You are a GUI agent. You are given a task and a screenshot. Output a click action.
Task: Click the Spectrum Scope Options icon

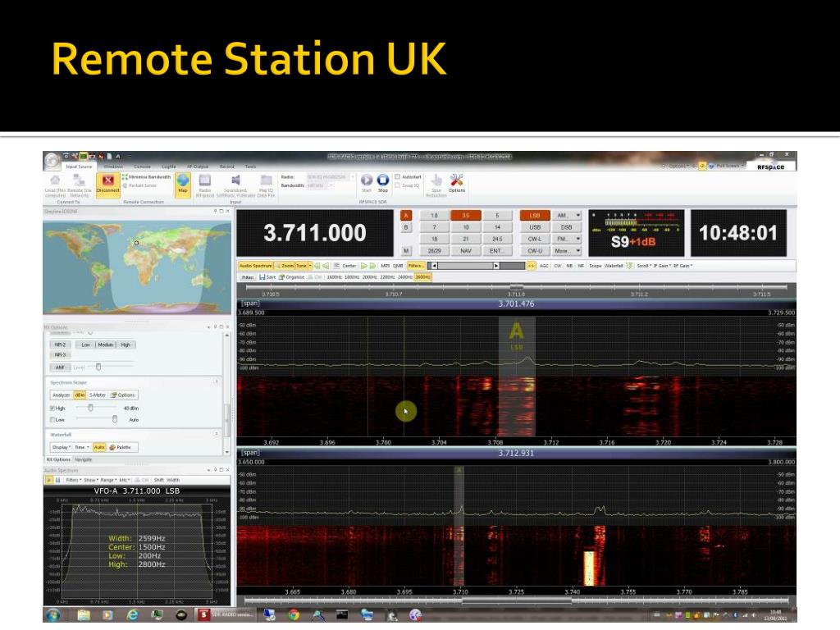point(113,395)
